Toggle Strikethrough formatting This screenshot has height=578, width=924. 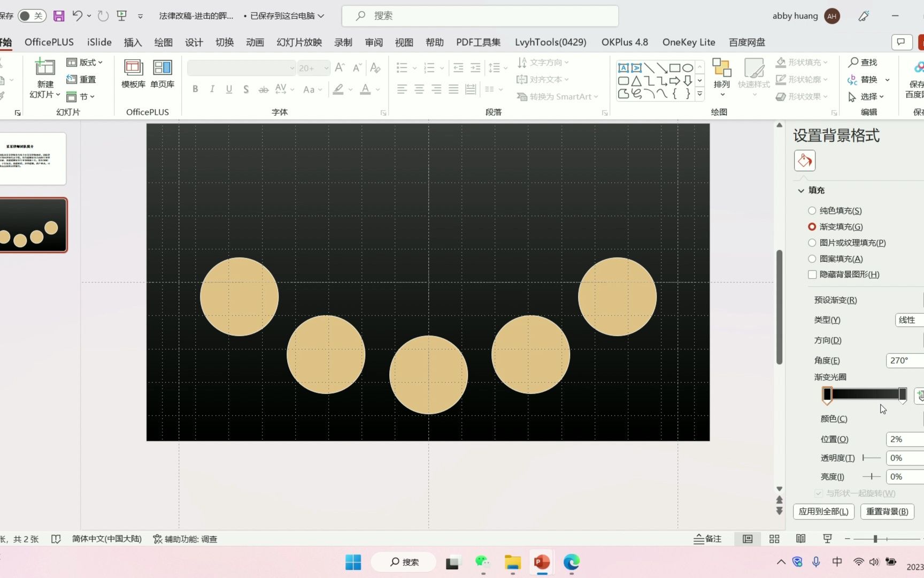[263, 89]
